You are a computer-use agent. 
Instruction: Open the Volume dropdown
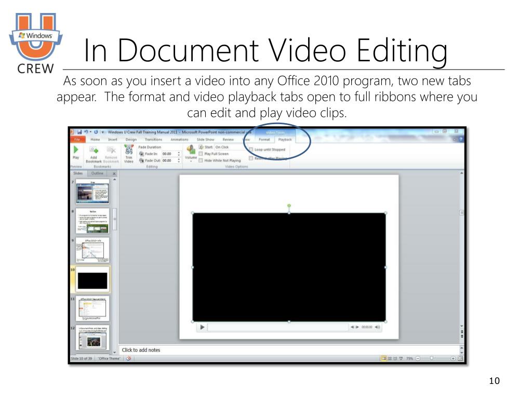(191, 153)
